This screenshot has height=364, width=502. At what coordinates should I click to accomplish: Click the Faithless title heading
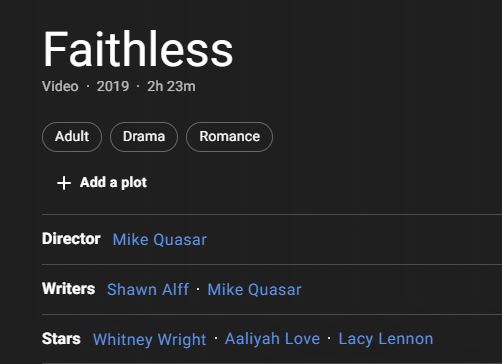click(138, 49)
